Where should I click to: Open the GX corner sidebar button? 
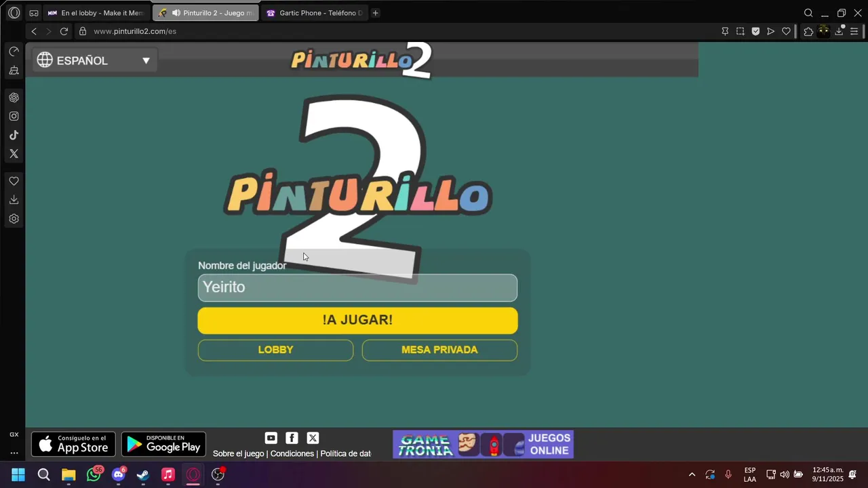click(x=14, y=434)
